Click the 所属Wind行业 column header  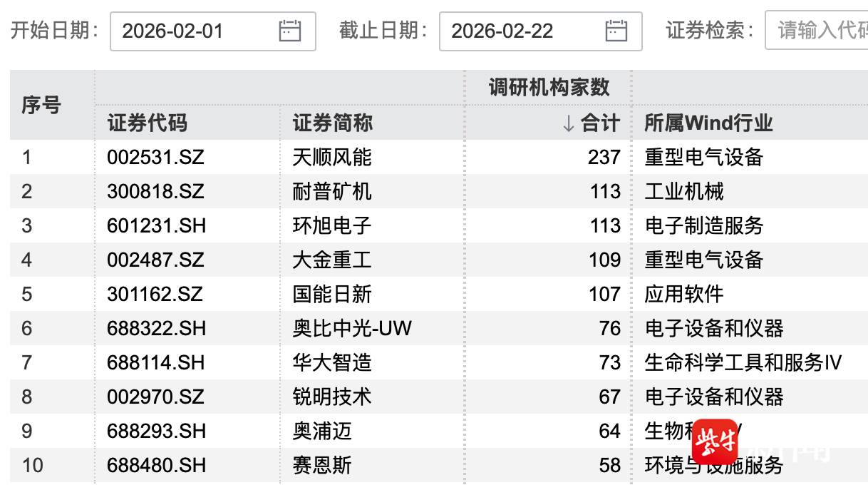[708, 123]
